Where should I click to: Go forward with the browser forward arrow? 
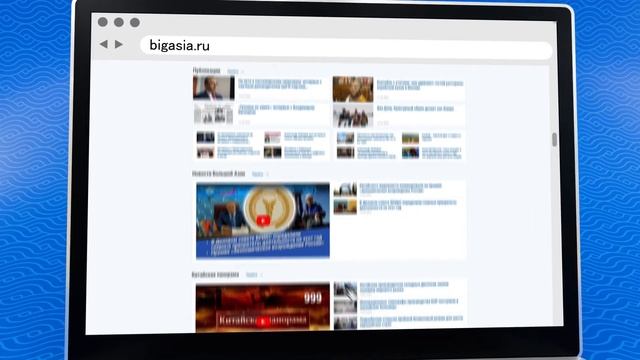pos(119,44)
